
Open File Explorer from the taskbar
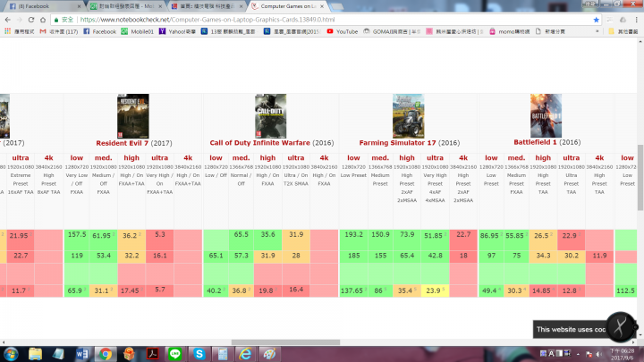(x=35, y=354)
